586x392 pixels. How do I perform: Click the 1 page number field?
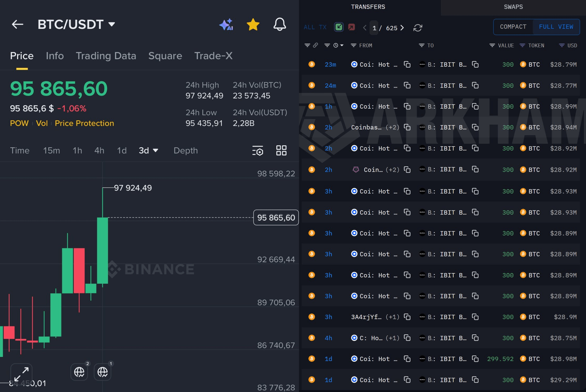tap(374, 28)
